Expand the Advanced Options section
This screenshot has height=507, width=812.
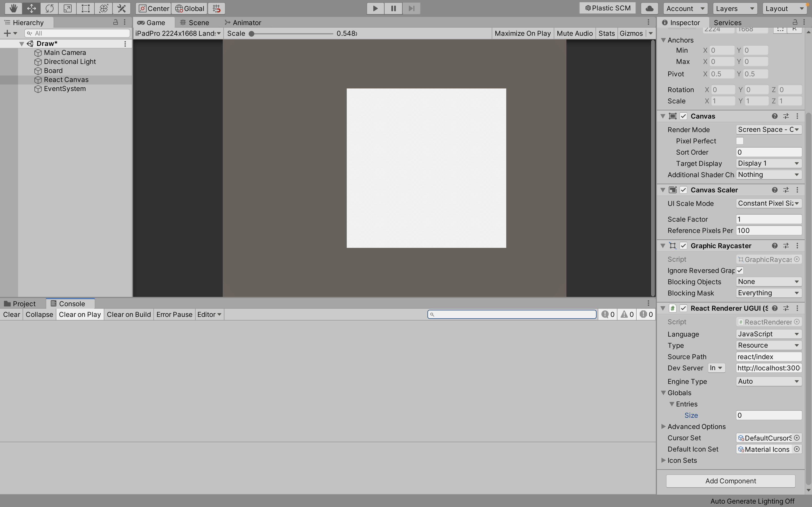click(x=663, y=426)
